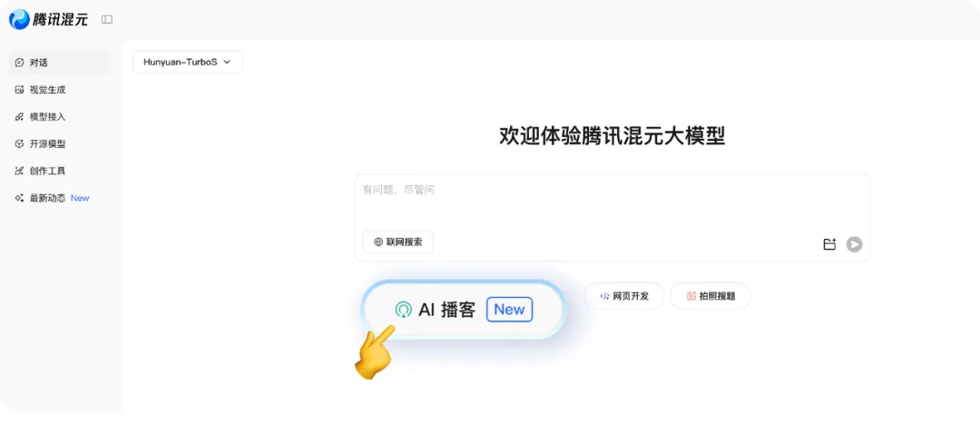Image resolution: width=980 pixels, height=444 pixels.
Task: Click the file upload folder icon
Action: (x=829, y=244)
